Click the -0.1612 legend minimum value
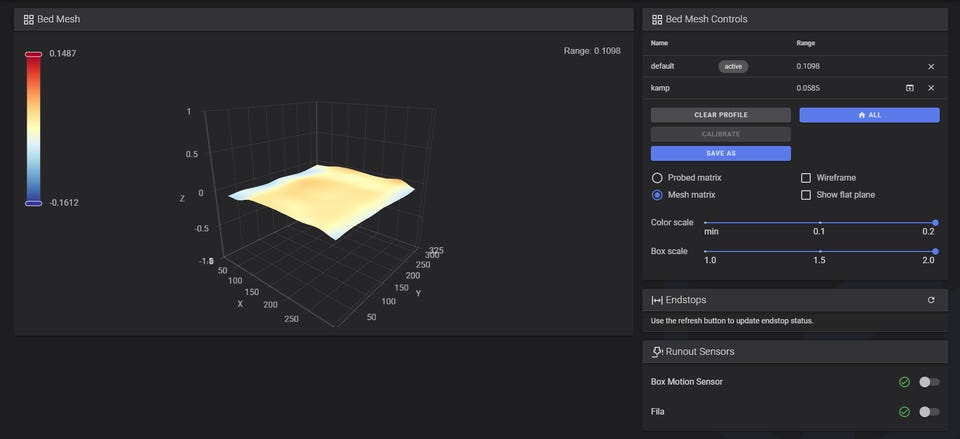The height and width of the screenshot is (439, 960). point(64,203)
